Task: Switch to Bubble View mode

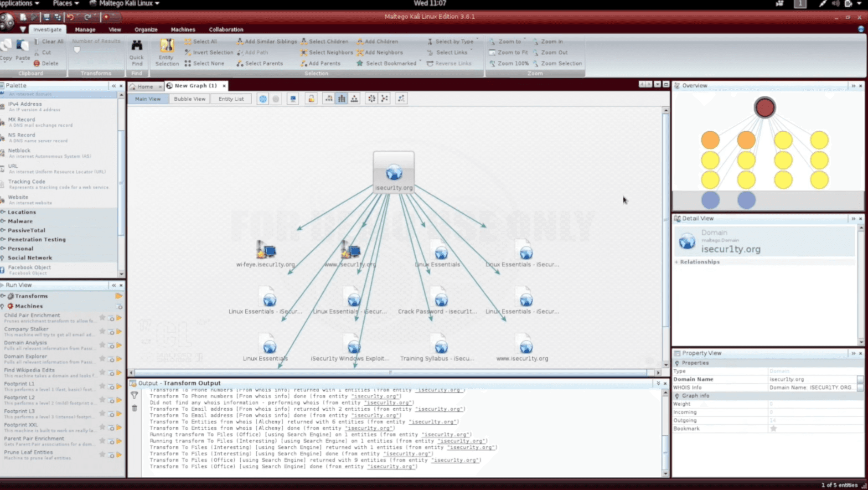Action: [x=189, y=99]
